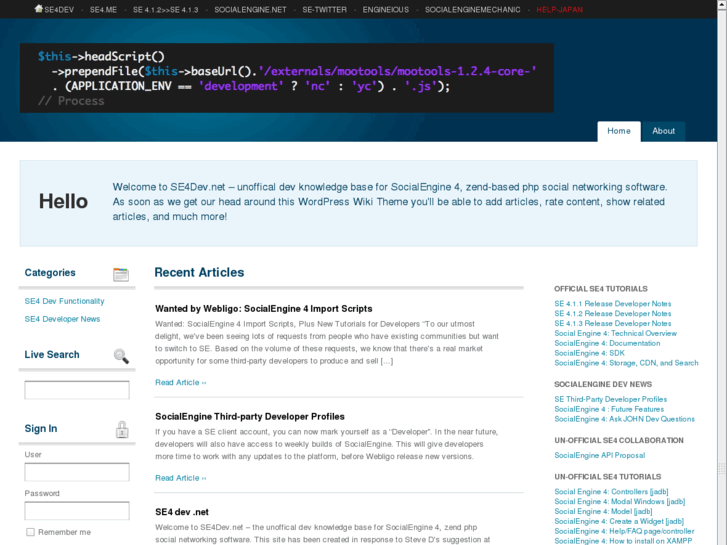Open SocialEngine 4: Storage, CDN, and Search
Image resolution: width=727 pixels, height=545 pixels.
(x=626, y=363)
